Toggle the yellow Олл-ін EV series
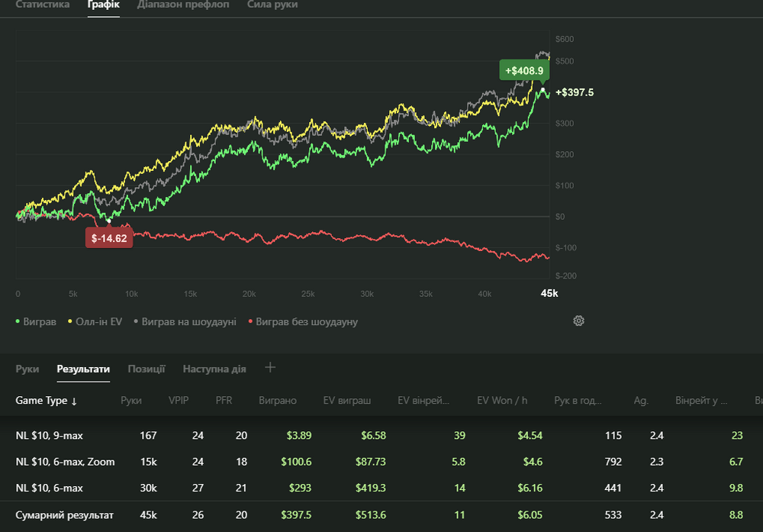 click(x=95, y=322)
